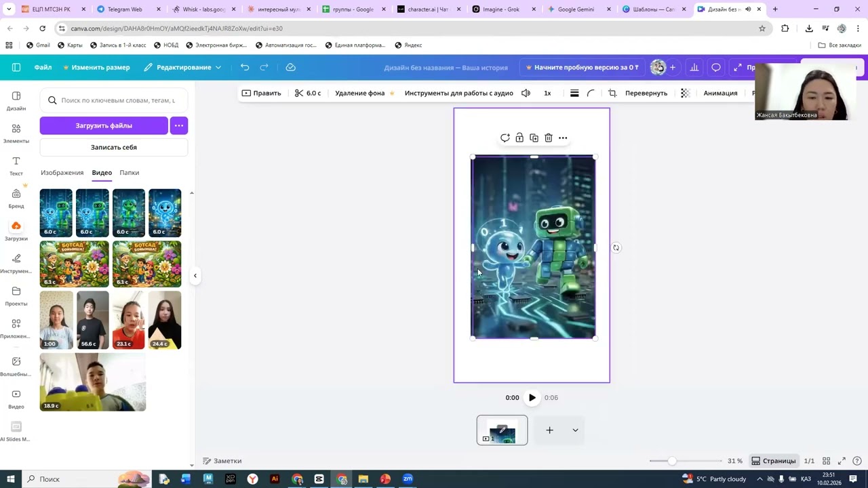Click the Изменить размер button
Image resolution: width=868 pixels, height=488 pixels.
(x=96, y=67)
